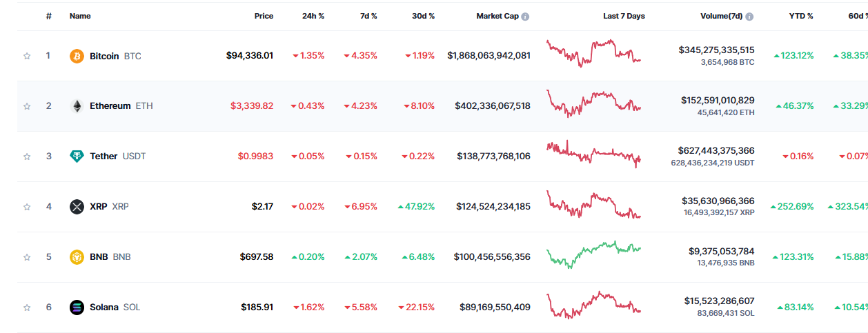The width and height of the screenshot is (868, 333).
Task: Sort the table by 24h % column
Action: [x=313, y=16]
